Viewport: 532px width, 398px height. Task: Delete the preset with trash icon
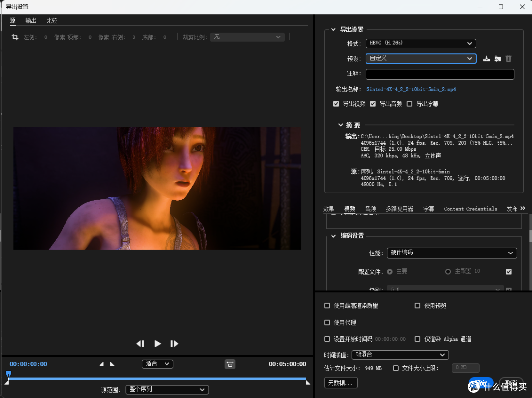tap(508, 58)
